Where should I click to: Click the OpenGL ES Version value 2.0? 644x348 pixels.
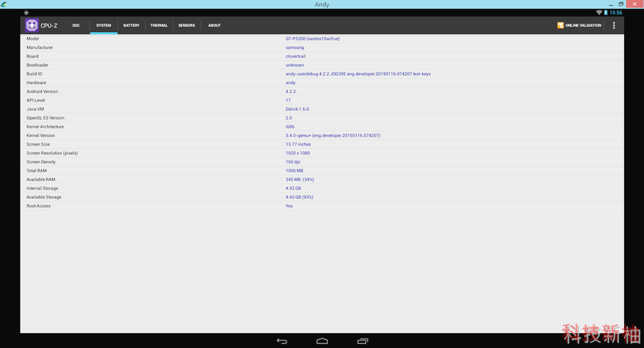[289, 118]
